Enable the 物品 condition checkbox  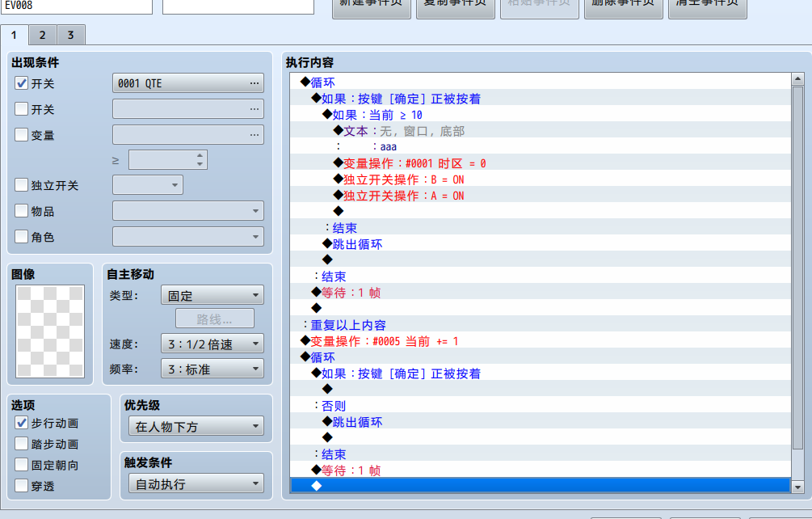21,211
